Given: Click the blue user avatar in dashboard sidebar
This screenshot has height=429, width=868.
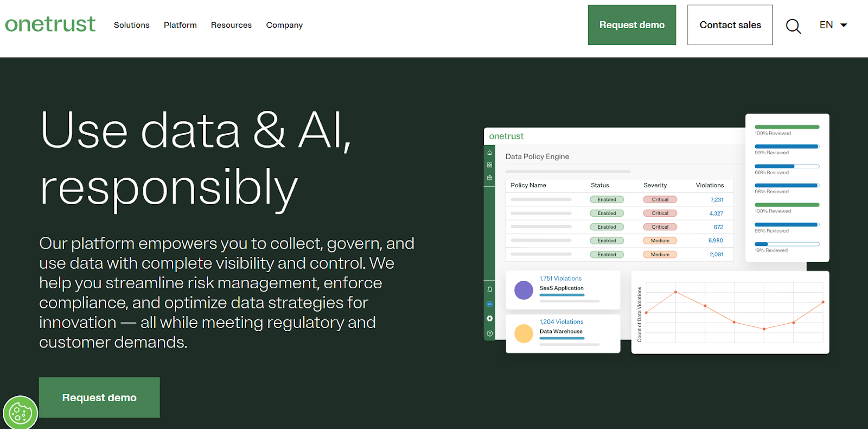Looking at the screenshot, I should click(x=489, y=304).
